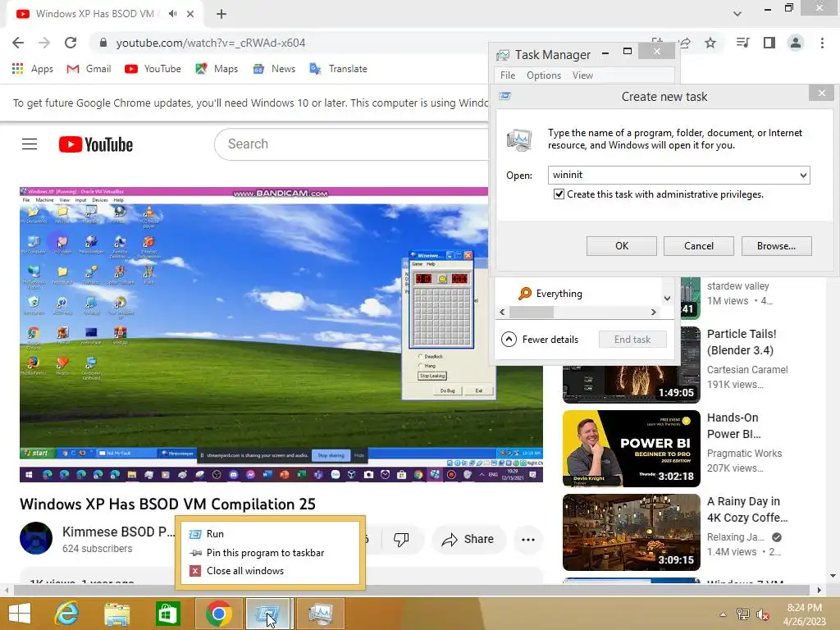840x630 pixels.
Task: Expand the Open field dropdown arrow
Action: click(x=803, y=176)
